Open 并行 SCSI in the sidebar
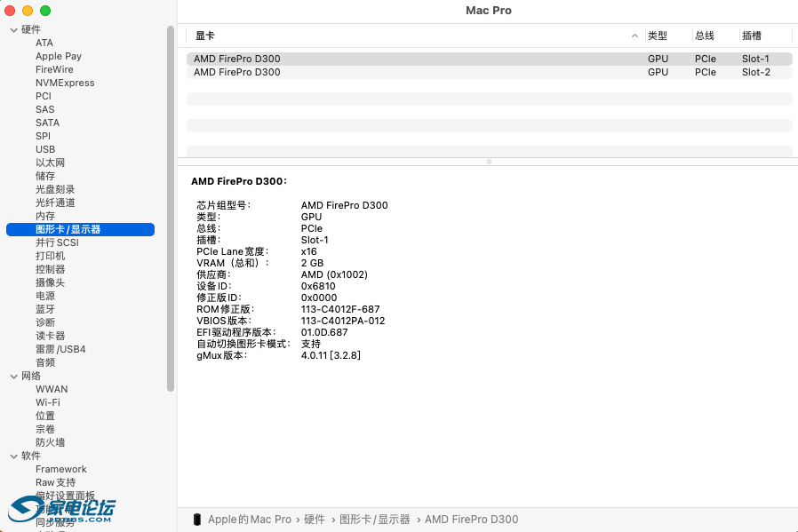Screen dimensions: 798x532 point(57,242)
